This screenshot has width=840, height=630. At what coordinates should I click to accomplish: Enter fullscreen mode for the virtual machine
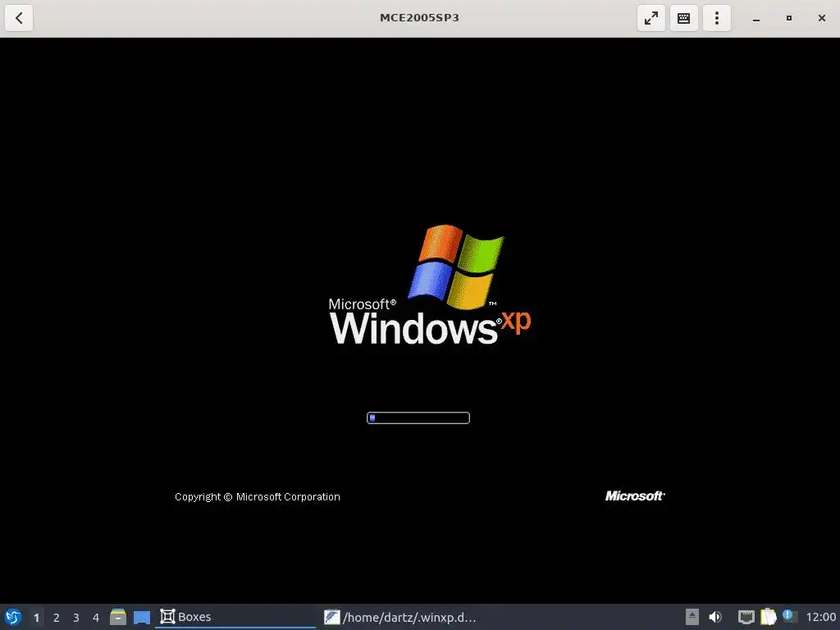click(x=651, y=18)
